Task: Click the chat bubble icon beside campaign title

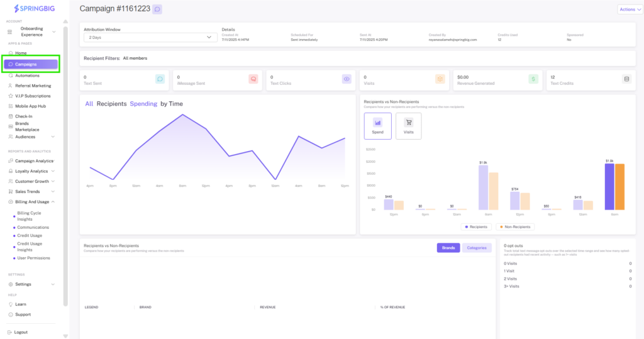Action: pos(157,9)
